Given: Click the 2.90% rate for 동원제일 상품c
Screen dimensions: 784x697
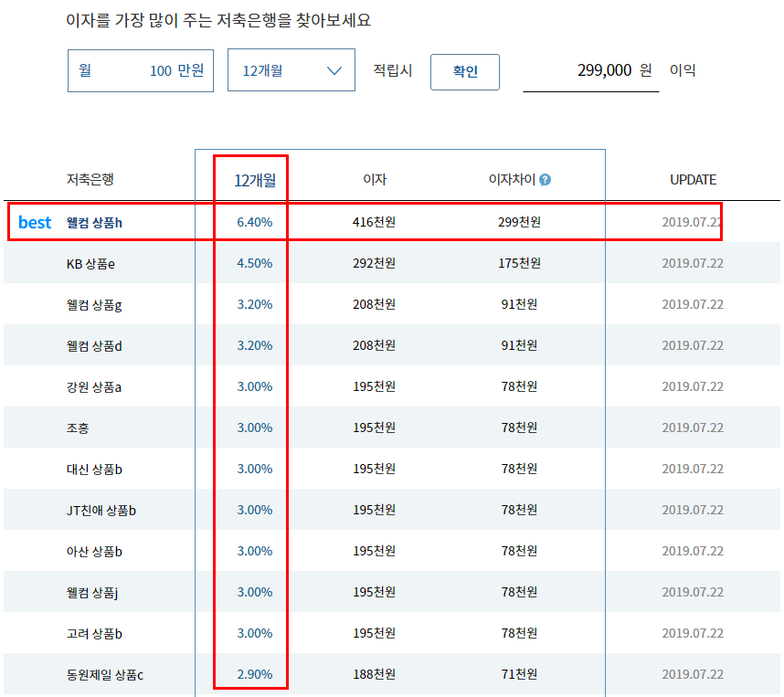Looking at the screenshot, I should pos(255,674).
